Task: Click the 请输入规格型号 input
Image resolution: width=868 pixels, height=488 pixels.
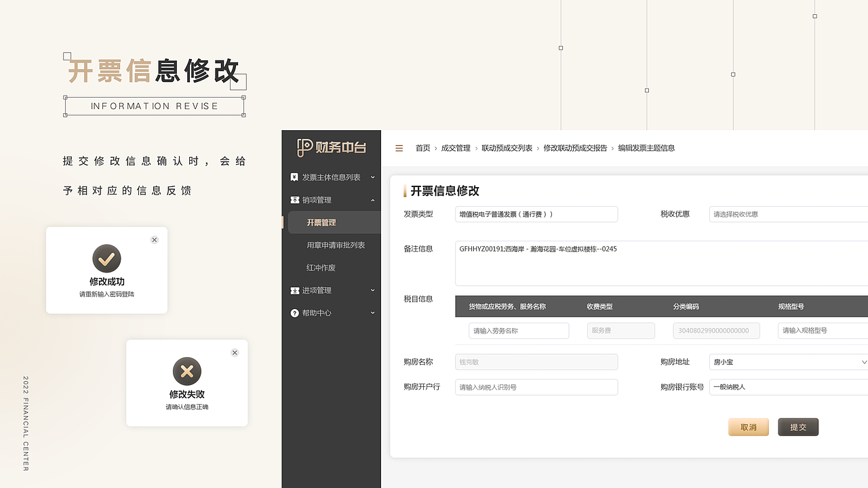Action: (x=823, y=331)
